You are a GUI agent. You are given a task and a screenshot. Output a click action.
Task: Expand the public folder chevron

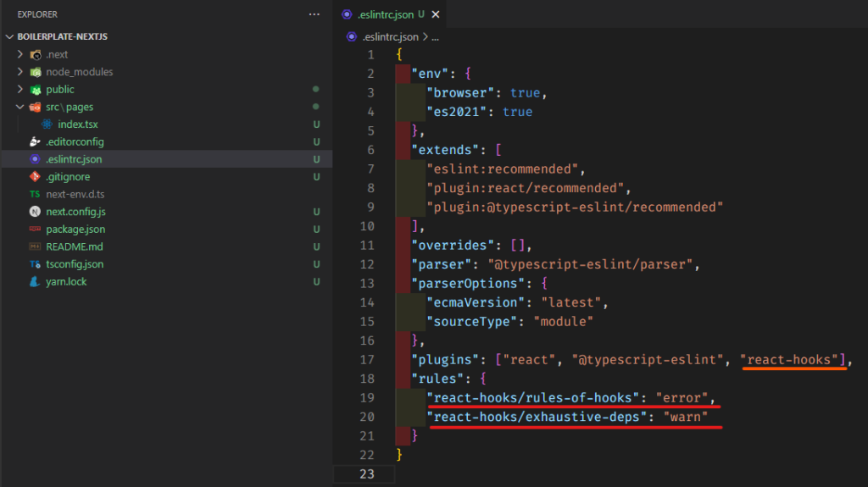[x=20, y=89]
